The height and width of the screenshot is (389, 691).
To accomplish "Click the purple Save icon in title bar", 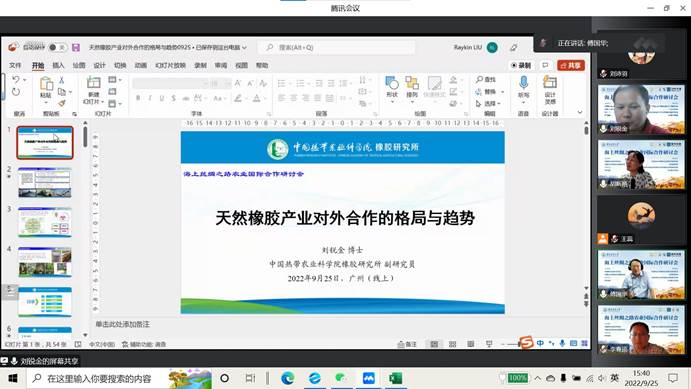I will 76,47.
